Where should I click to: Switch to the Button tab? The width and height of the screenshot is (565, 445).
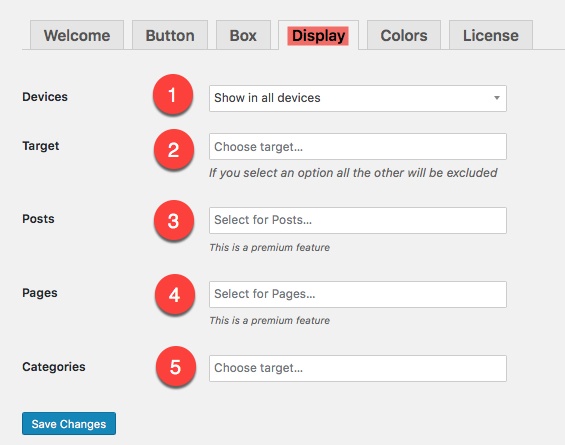point(170,35)
